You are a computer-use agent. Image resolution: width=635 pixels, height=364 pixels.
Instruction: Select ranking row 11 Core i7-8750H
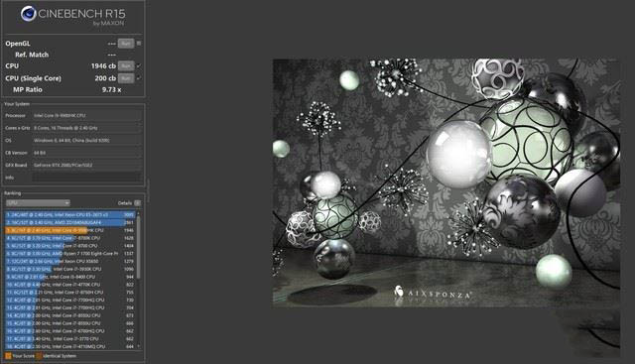70,293
